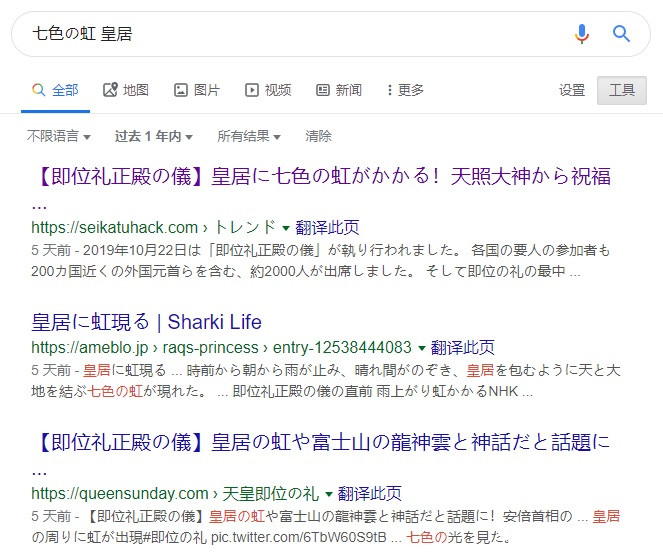Click the blue magnifier search icon

(x=621, y=34)
